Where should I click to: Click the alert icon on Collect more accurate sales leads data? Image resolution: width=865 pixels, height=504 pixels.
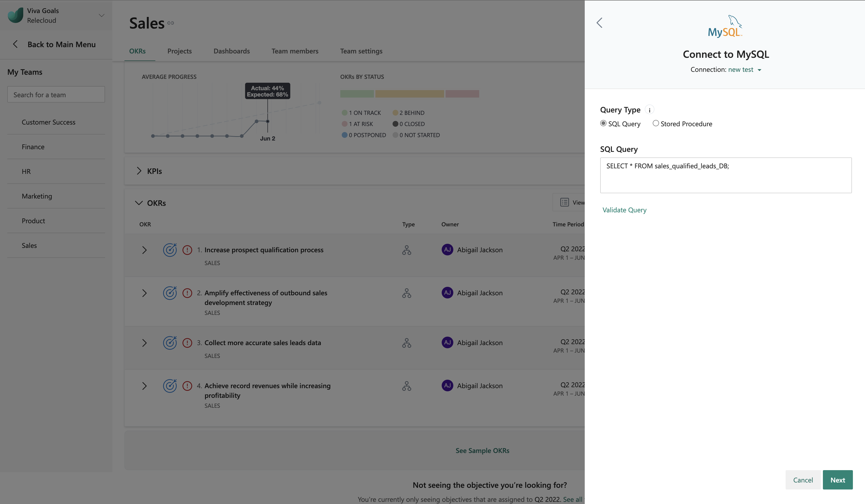point(187,343)
